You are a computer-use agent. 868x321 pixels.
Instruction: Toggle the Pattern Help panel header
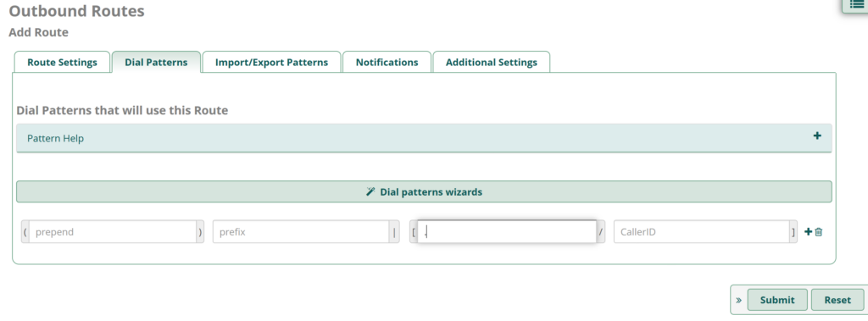424,138
